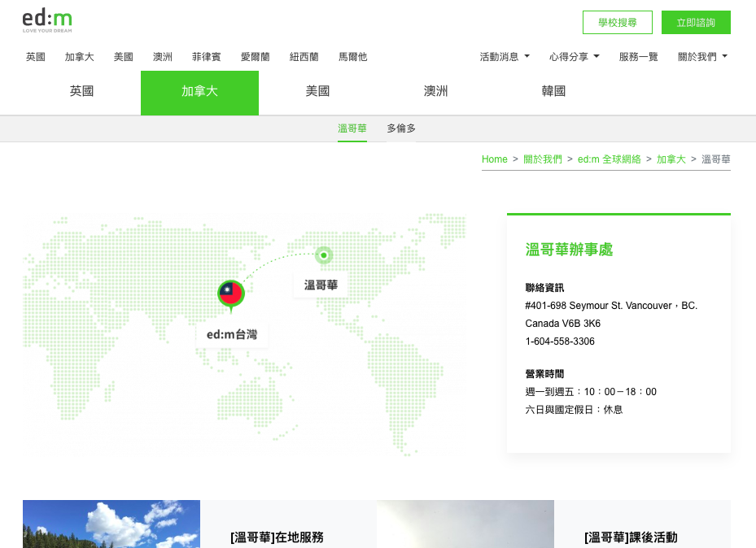Open the grey cloudy thumbnail image
The height and width of the screenshot is (548, 756).
(x=465, y=524)
